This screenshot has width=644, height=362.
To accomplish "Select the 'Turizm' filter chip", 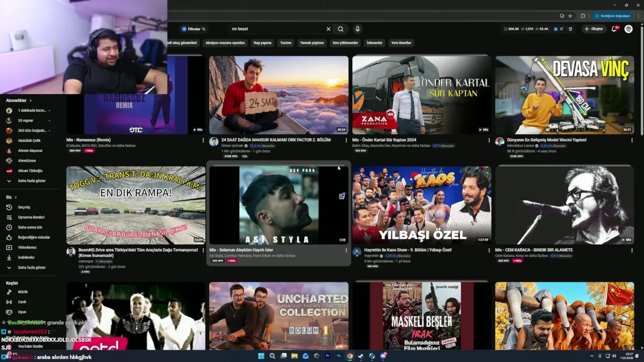I will pyautogui.click(x=286, y=43).
